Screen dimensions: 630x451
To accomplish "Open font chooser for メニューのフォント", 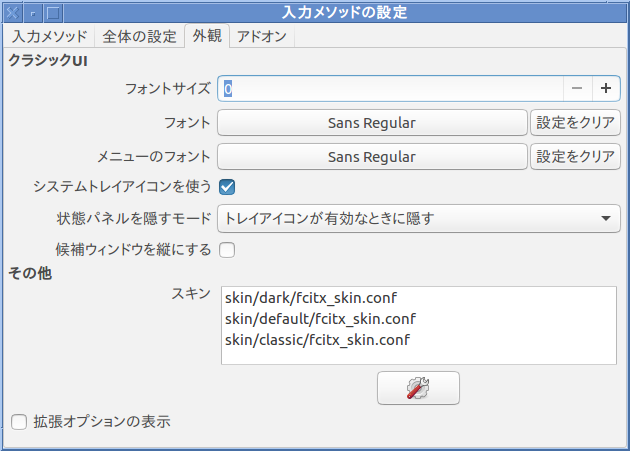I will (372, 157).
